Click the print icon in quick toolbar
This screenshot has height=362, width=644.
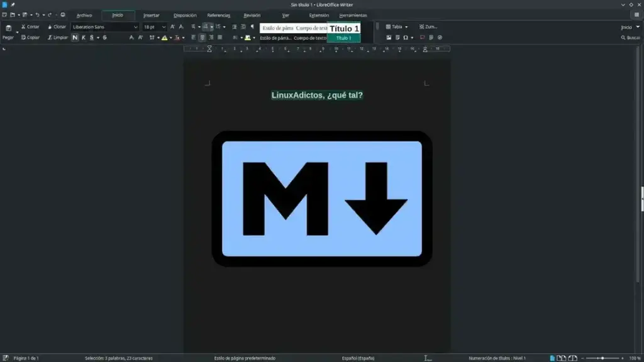pos(63,15)
